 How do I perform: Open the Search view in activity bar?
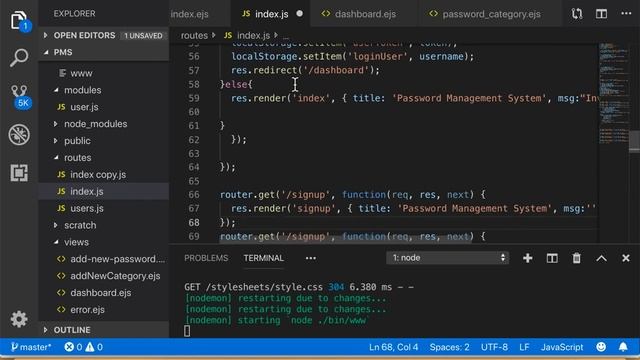[19, 58]
